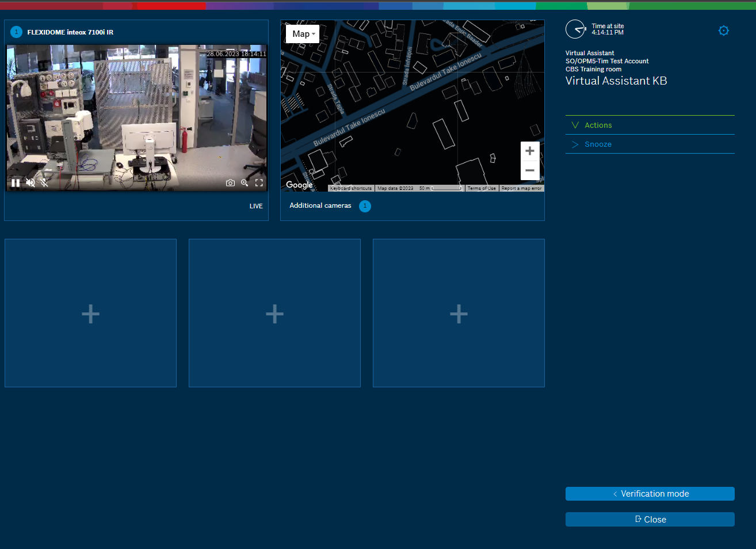Toggle the muted microphone on camera feed
The width and height of the screenshot is (756, 549).
44,183
